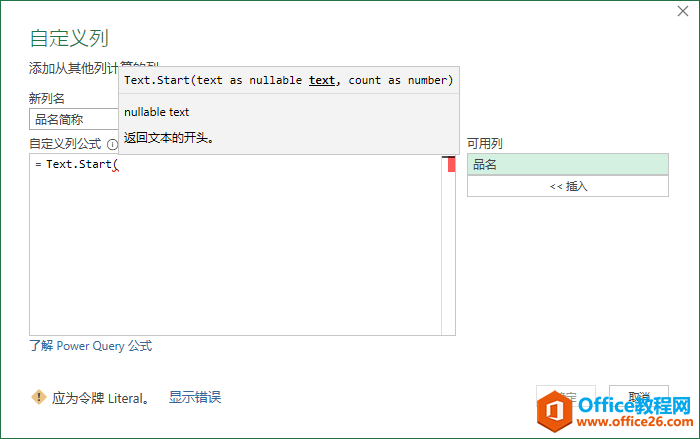The height and width of the screenshot is (439, 700).
Task: Click the formula editor's vertical scrollbar
Action: pos(448,250)
